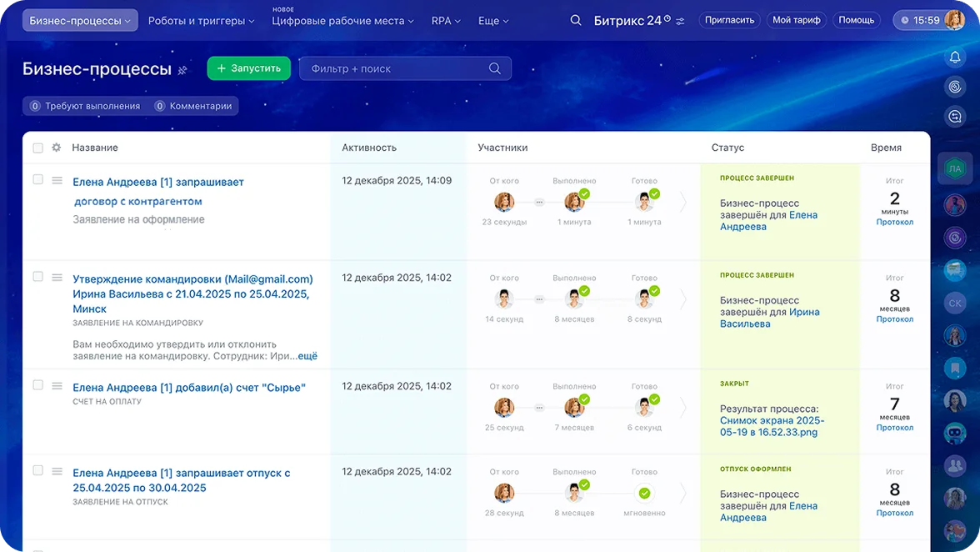Image resolution: width=980 pixels, height=552 pixels.
Task: Click the green Запустить button
Action: [248, 68]
